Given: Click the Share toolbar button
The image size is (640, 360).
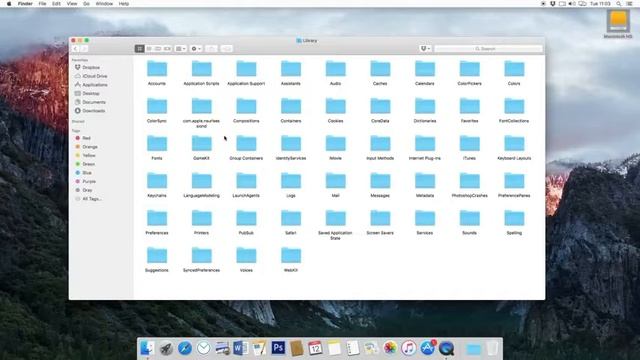Looking at the screenshot, I should tap(211, 49).
